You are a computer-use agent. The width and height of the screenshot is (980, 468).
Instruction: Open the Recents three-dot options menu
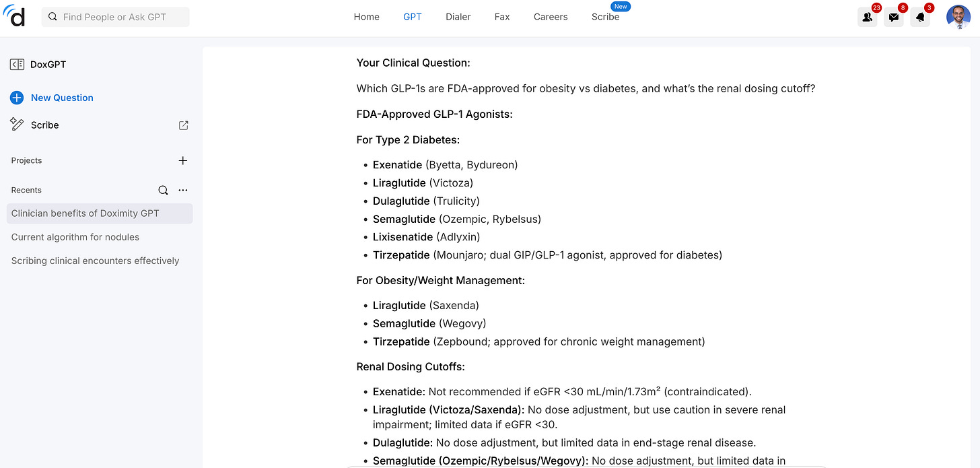tap(183, 191)
